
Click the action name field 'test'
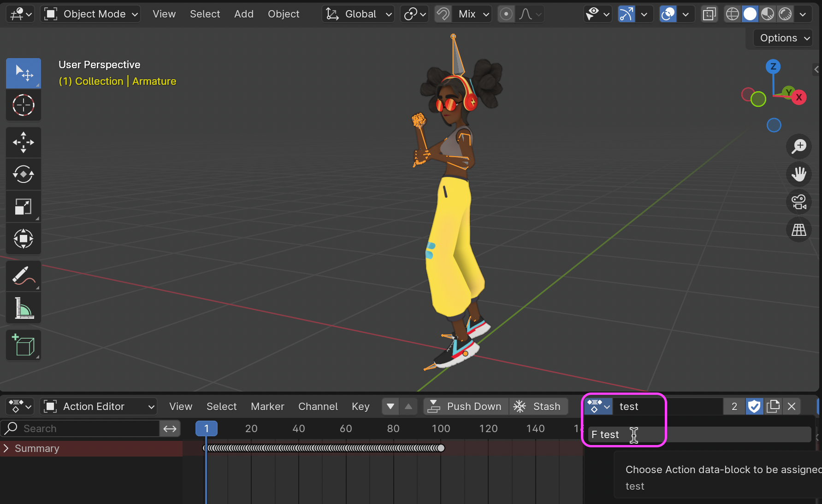pos(668,406)
